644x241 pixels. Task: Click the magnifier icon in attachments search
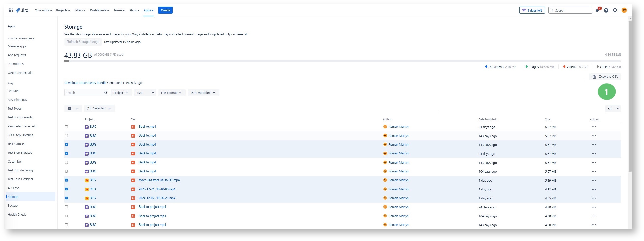coord(106,93)
